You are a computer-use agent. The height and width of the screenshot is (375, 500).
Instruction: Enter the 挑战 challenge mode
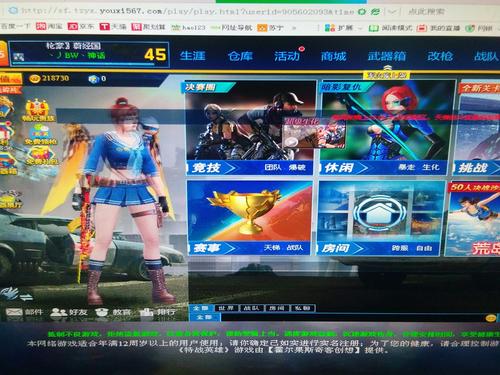click(x=477, y=168)
